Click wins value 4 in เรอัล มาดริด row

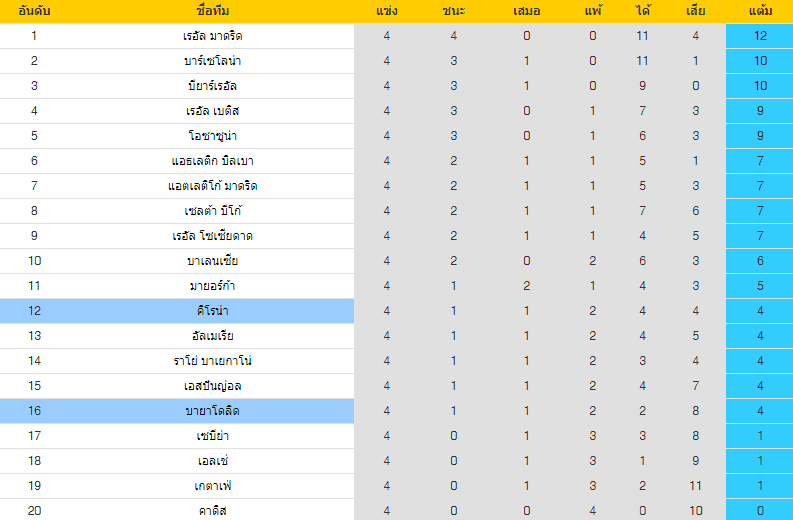tap(454, 36)
